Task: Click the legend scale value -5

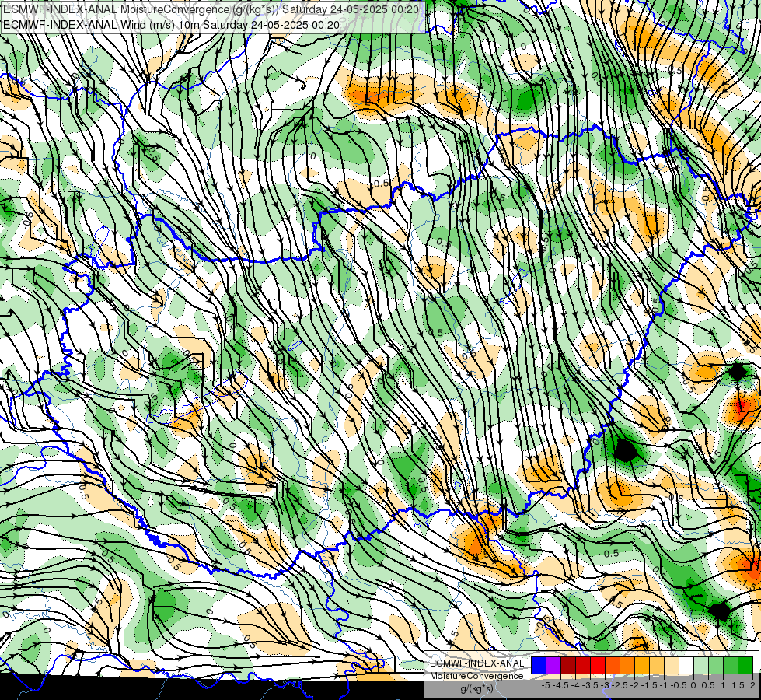Action: (546, 685)
